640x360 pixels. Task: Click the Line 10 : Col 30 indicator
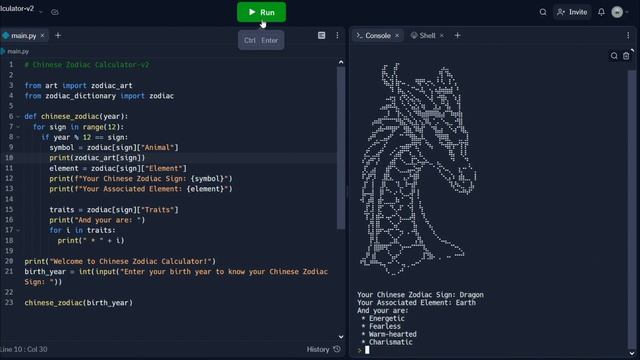point(24,349)
